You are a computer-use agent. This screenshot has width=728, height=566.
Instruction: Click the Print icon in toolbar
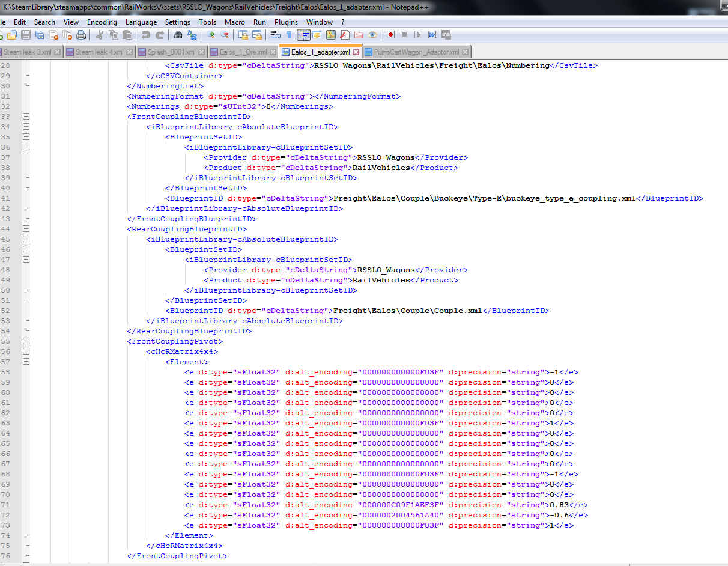[x=80, y=35]
